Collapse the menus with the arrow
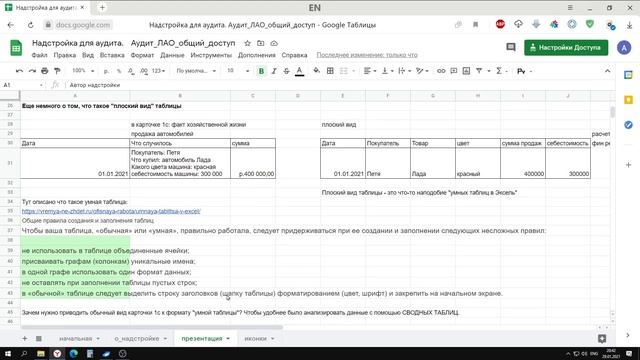Image resolution: width=640 pixels, height=360 pixels. tap(607, 71)
